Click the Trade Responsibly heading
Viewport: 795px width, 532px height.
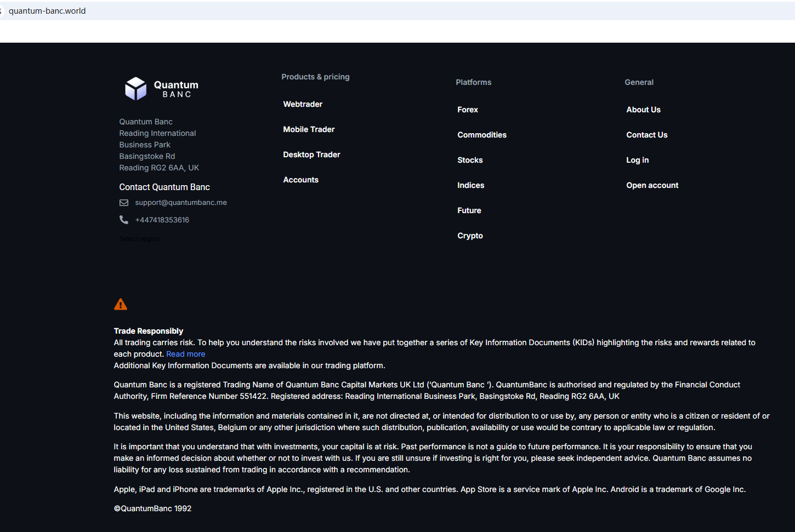(149, 331)
